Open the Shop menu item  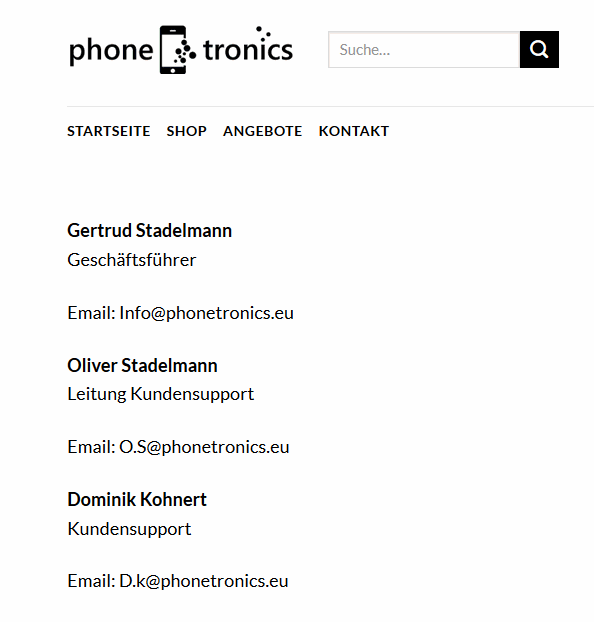click(186, 131)
